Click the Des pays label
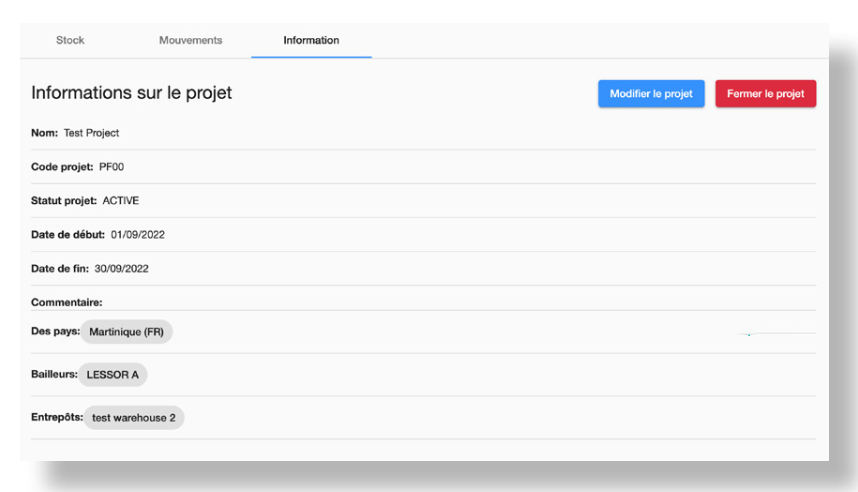This screenshot has height=492, width=858. pyautogui.click(x=55, y=331)
